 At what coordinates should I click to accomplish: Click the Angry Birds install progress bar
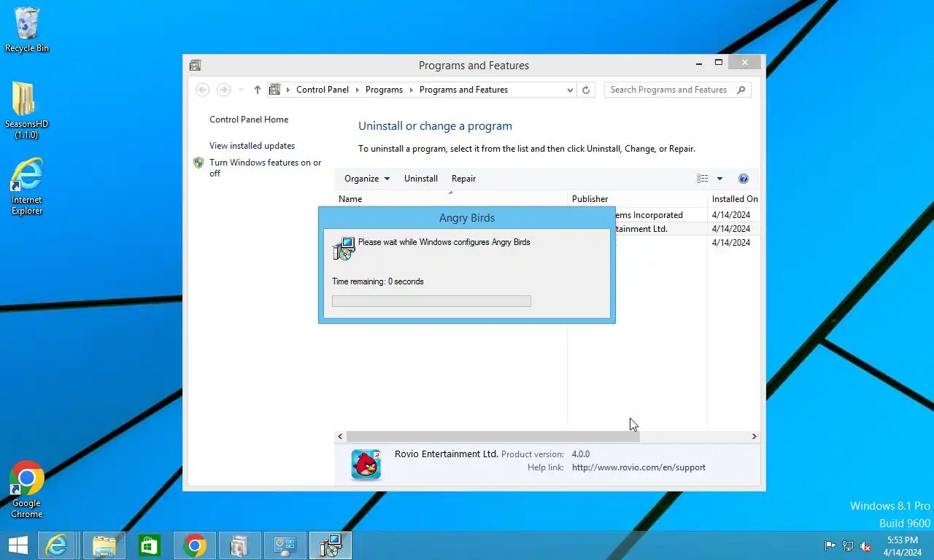pyautogui.click(x=431, y=301)
